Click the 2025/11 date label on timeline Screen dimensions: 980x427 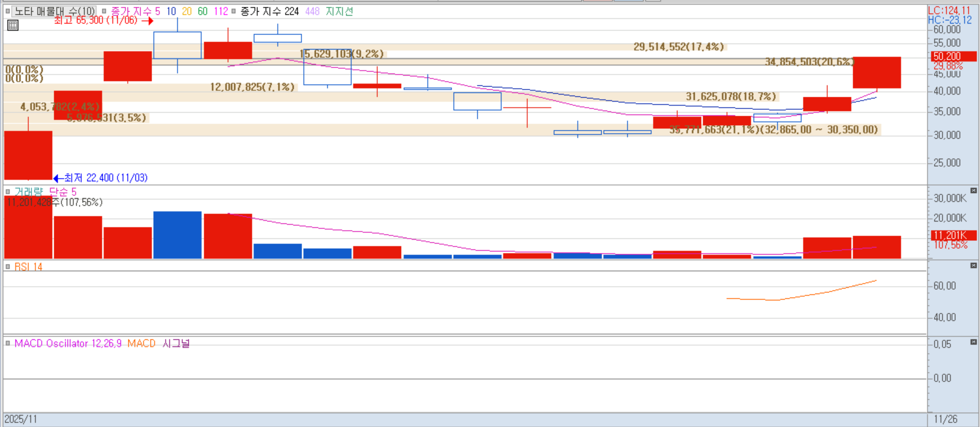[21, 419]
